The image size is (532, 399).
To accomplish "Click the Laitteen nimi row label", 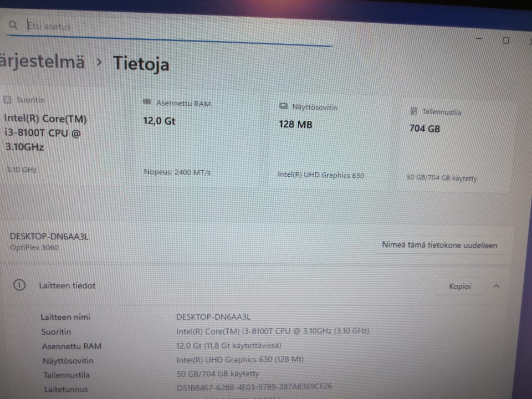I will click(65, 317).
